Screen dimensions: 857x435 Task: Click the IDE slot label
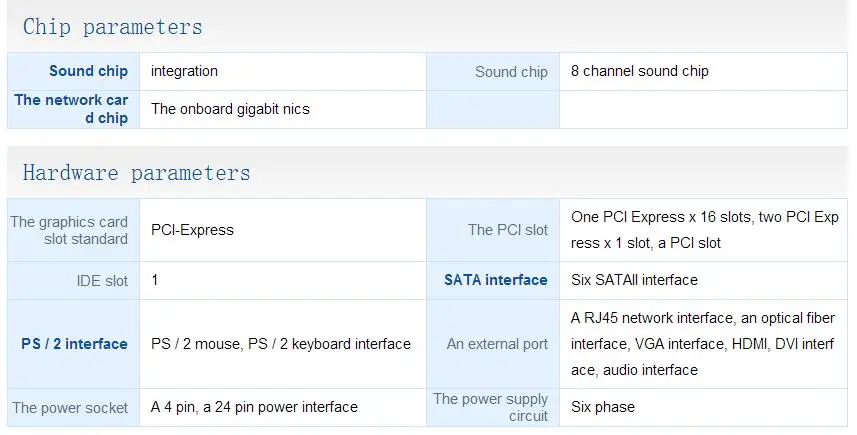click(x=102, y=281)
